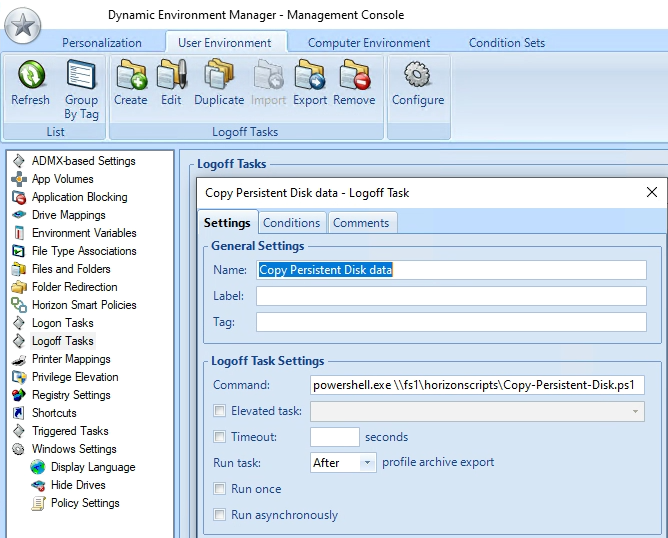
Task: Click the Name input field
Action: (451, 270)
